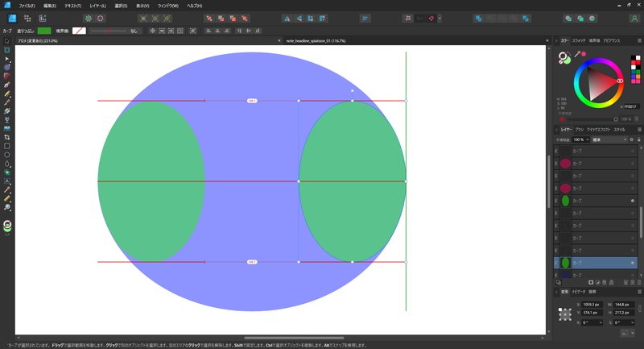Select the Zoom tool in left toolbar
The width and height of the screenshot is (644, 349).
(x=7, y=207)
